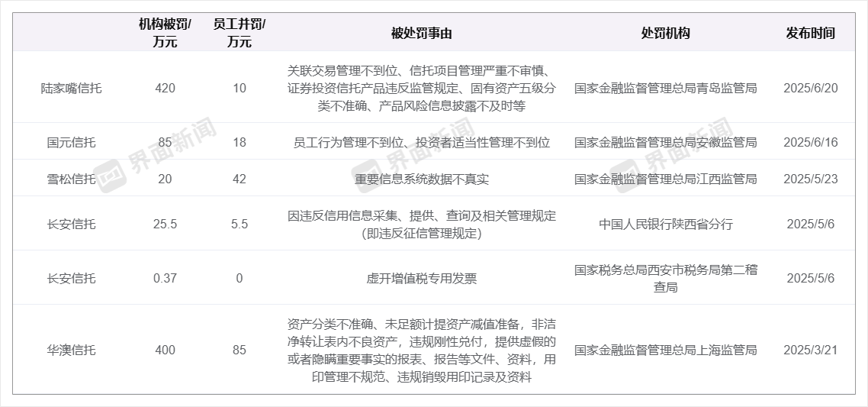The image size is (868, 407).
Task: Click the 2025/3/21 date cell
Action: pos(810,350)
